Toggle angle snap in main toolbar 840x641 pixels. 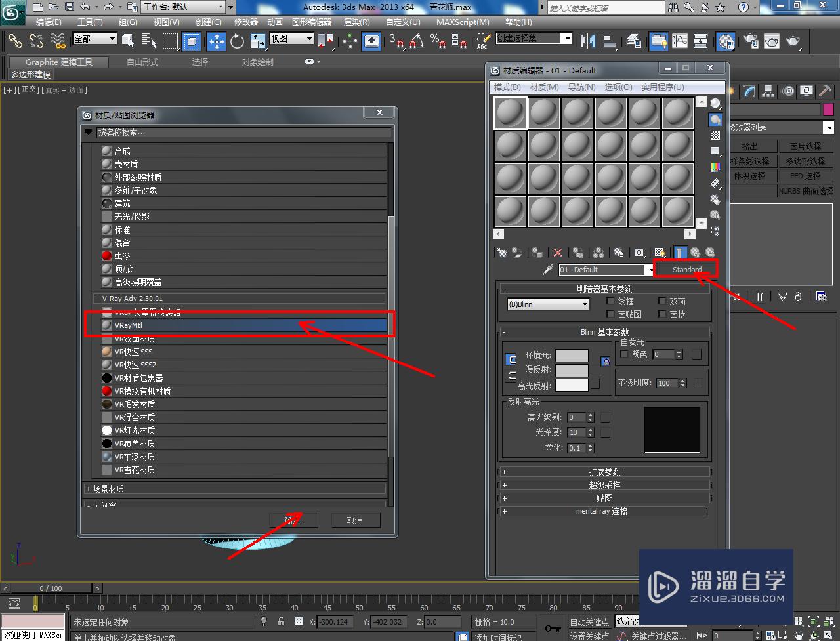[417, 41]
